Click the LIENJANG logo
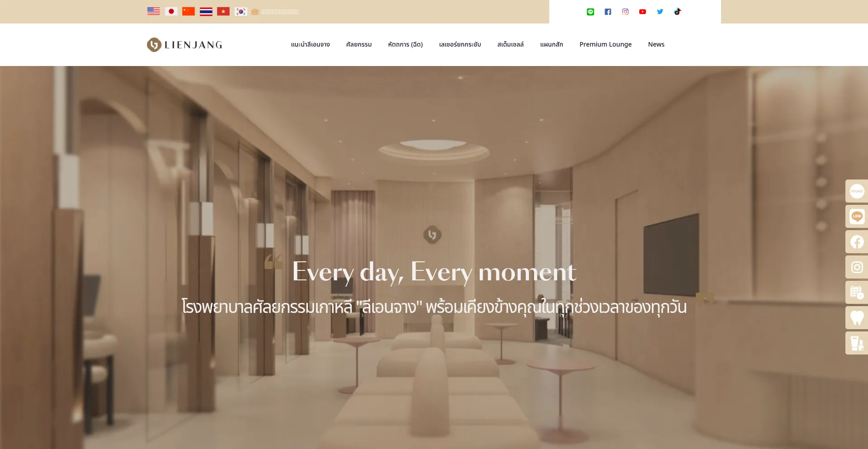The image size is (868, 449). coord(184,45)
